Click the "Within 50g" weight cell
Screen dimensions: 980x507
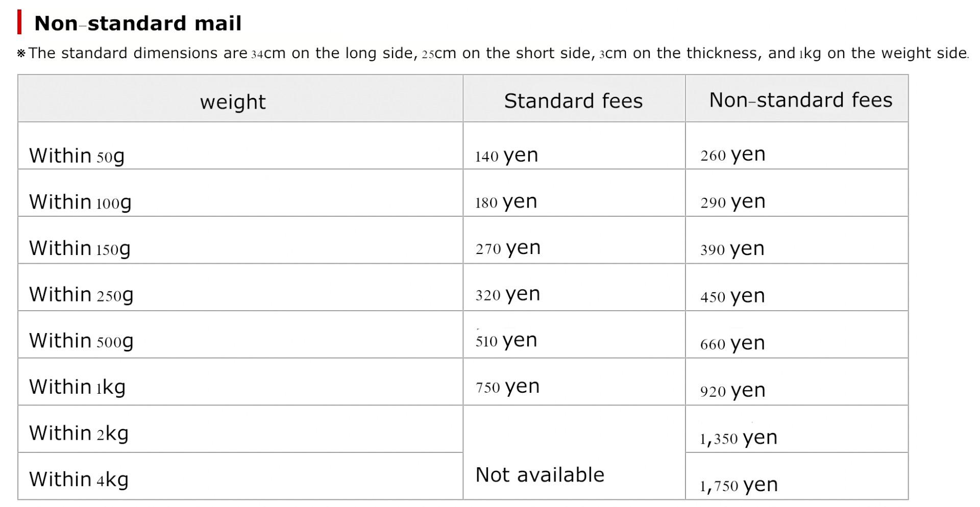tap(77, 156)
